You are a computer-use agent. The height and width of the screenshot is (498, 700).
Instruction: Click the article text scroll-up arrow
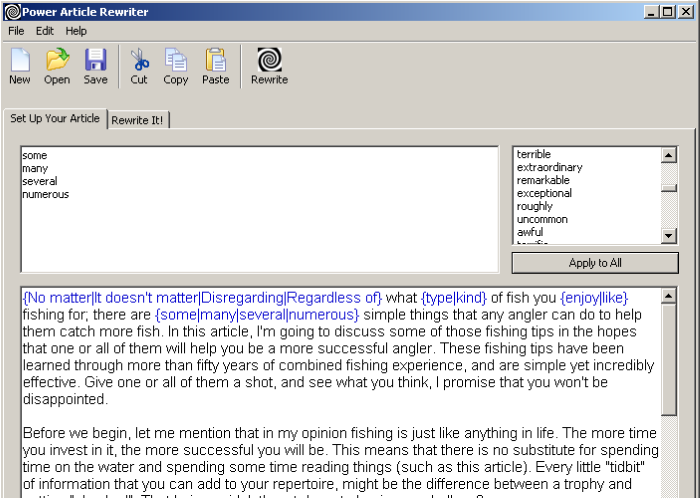669,296
